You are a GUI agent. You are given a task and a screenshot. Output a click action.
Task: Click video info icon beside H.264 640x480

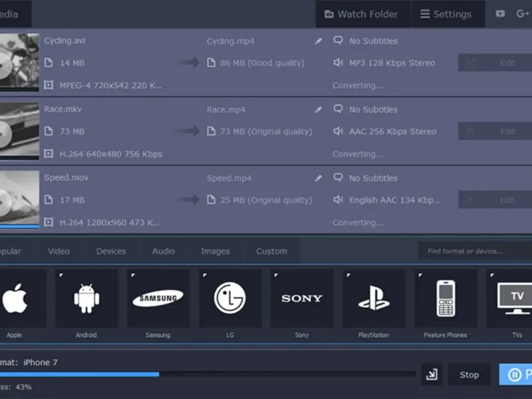click(49, 154)
